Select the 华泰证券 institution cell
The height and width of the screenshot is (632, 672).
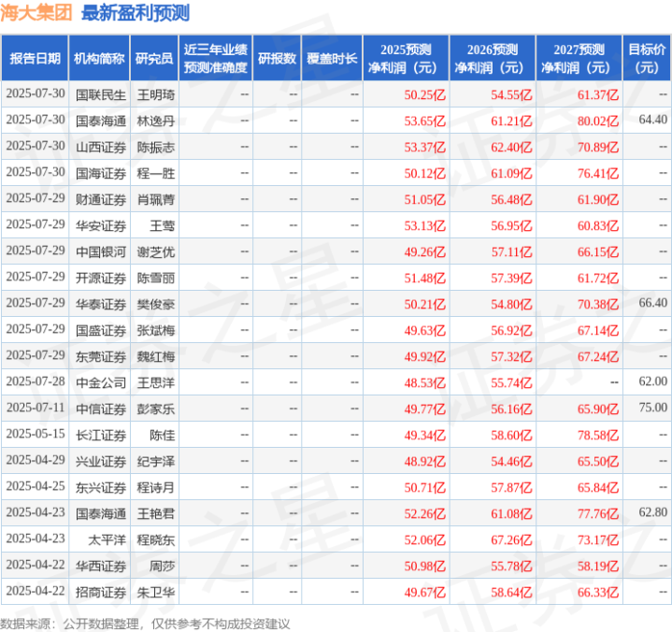tap(101, 305)
